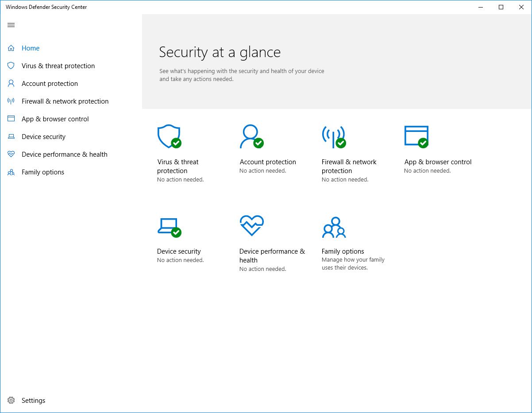The image size is (532, 413).
Task: Click the laptop icon in sidebar
Action: coord(11,136)
